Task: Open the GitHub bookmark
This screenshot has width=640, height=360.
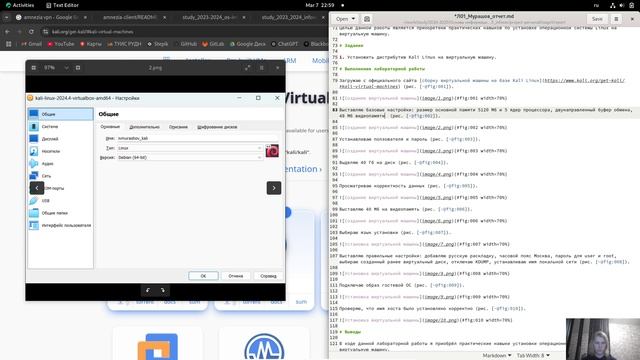Action: pyautogui.click(x=186, y=44)
